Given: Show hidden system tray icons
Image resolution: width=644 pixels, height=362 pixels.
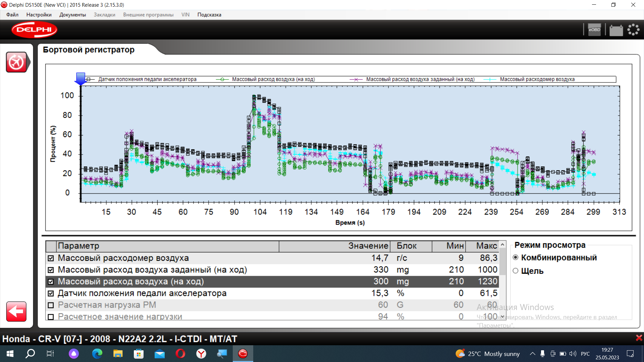Looking at the screenshot, I should [x=532, y=354].
